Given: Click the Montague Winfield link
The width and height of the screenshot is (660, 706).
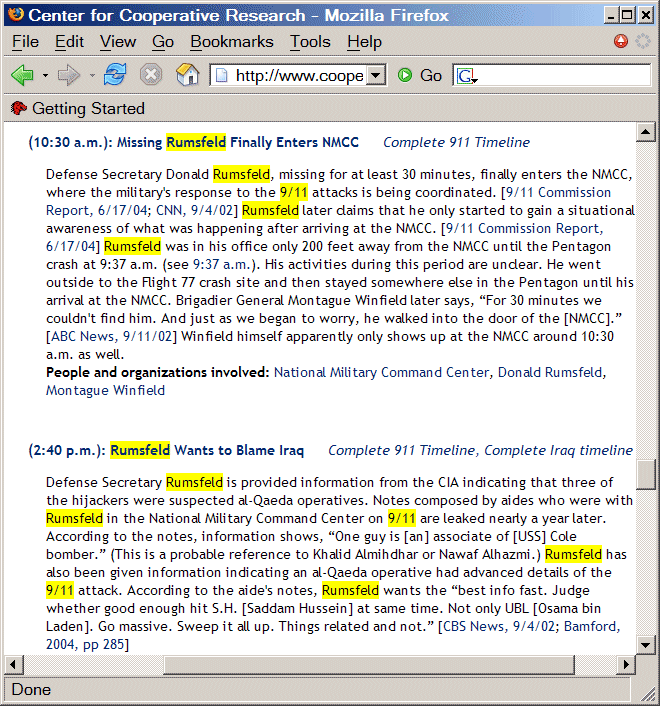Looking at the screenshot, I should coord(105,390).
